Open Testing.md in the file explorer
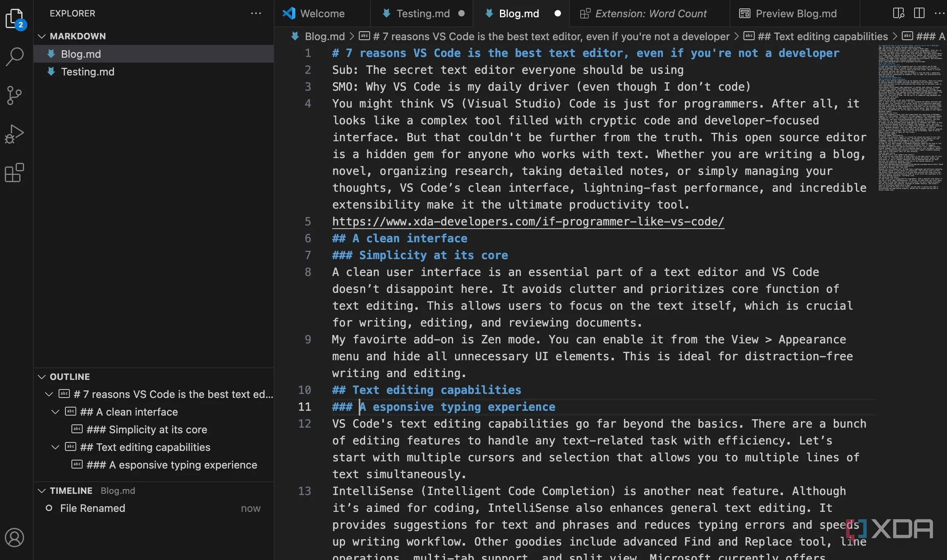 [87, 72]
